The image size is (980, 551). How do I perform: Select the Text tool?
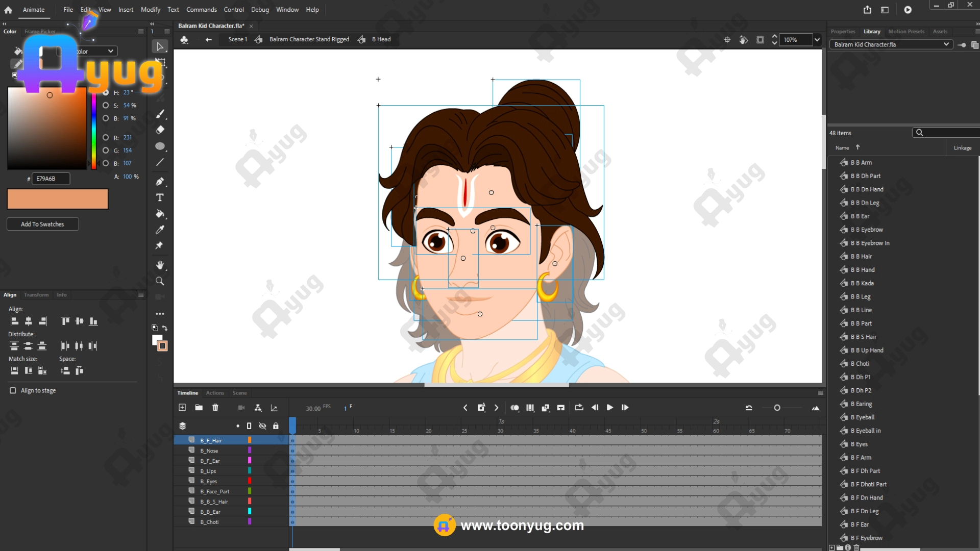click(160, 197)
